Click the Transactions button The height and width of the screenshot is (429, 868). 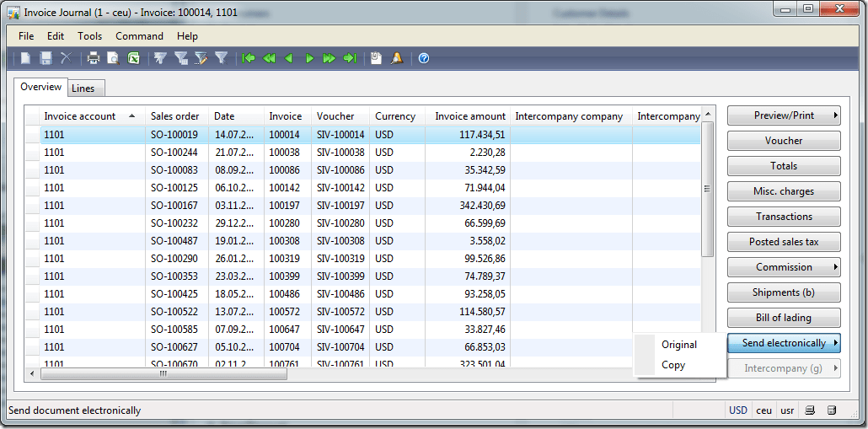[784, 217]
